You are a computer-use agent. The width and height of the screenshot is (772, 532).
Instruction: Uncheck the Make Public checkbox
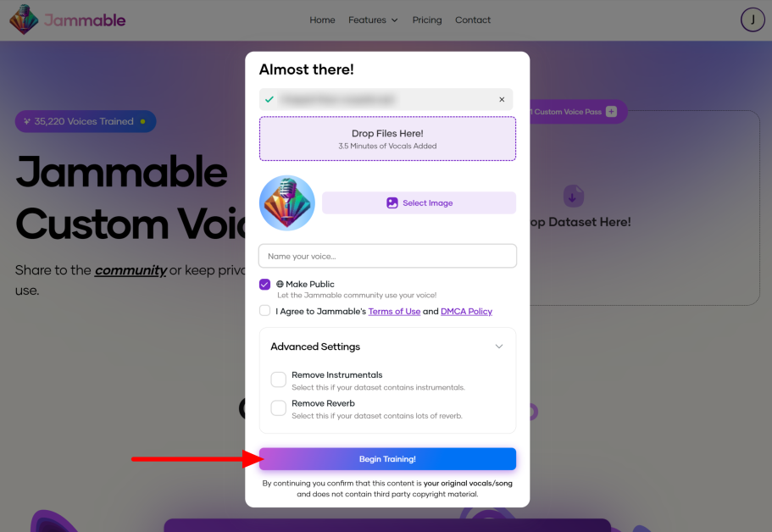pos(265,285)
